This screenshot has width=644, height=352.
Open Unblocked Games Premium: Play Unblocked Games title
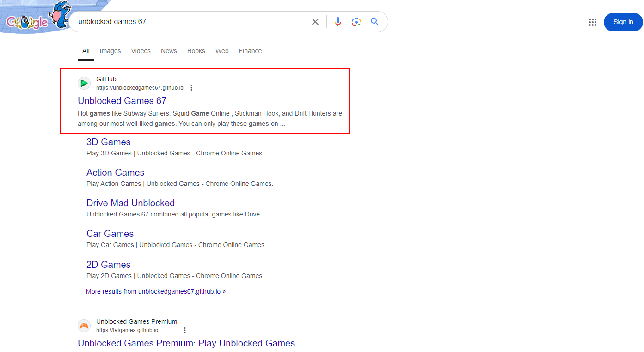186,343
